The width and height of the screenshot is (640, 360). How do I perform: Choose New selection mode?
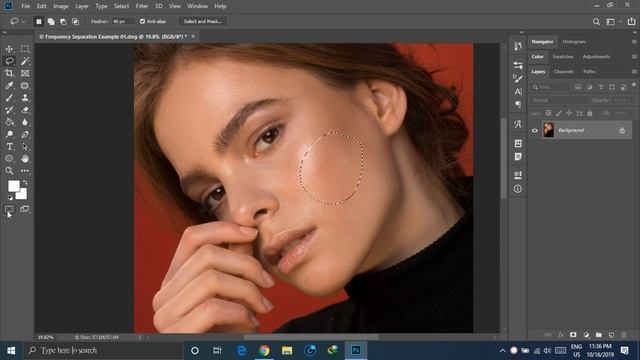coord(39,22)
